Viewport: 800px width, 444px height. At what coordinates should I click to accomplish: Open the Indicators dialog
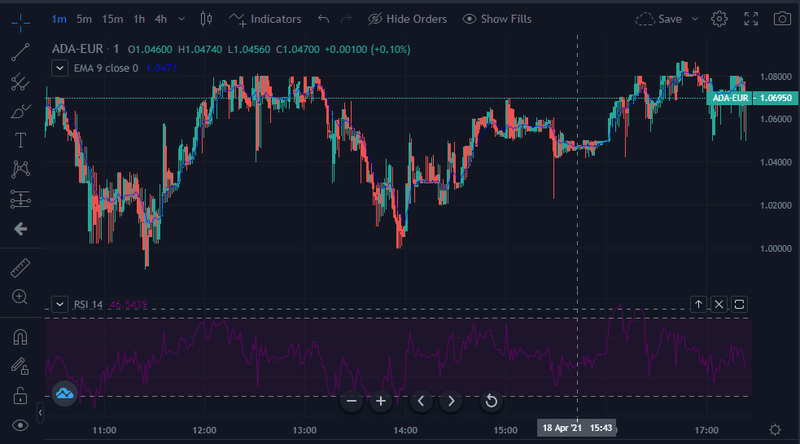[x=265, y=19]
